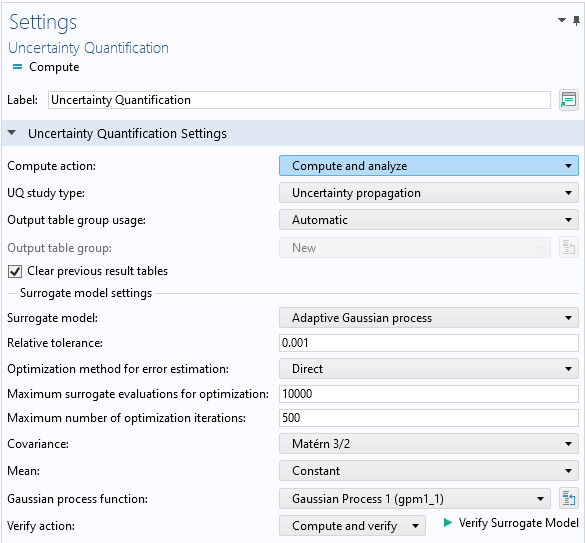Edit the Relative tolerance field
This screenshot has height=543, width=585.
pos(429,343)
